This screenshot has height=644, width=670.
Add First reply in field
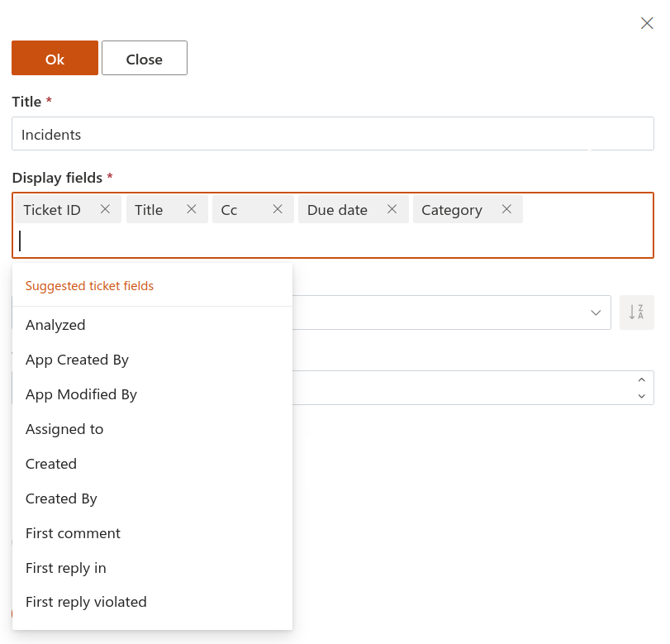152,568
